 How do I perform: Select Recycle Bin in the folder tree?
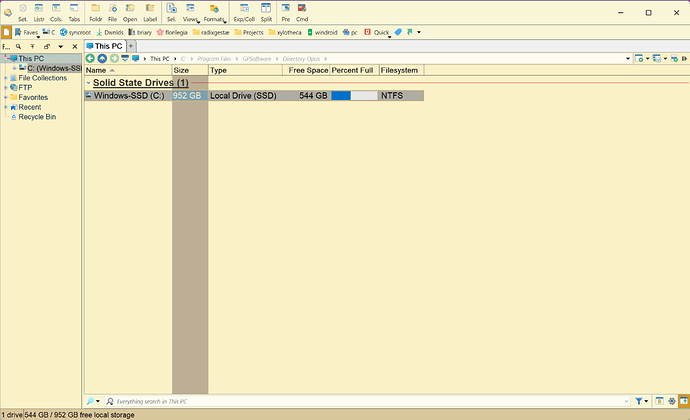(x=39, y=117)
